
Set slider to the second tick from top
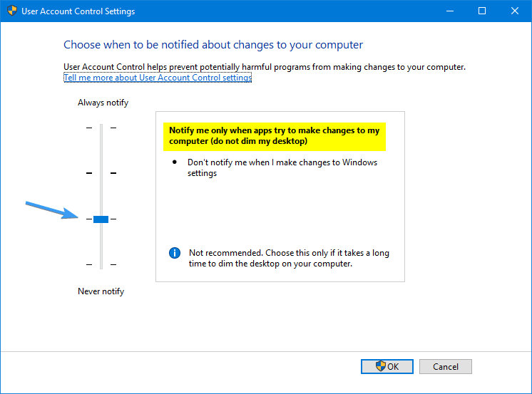(x=101, y=173)
